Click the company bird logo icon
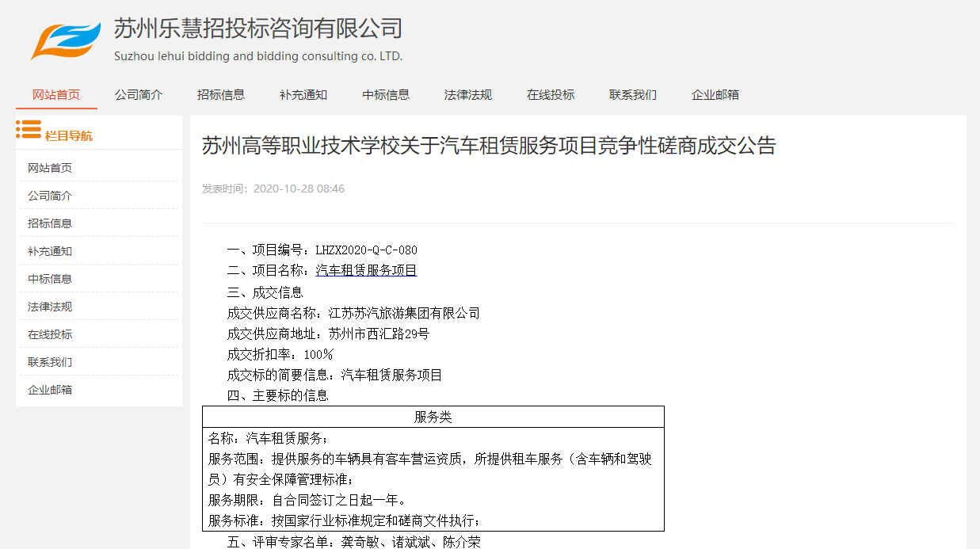Screen dimensions: 980x549 (66, 41)
